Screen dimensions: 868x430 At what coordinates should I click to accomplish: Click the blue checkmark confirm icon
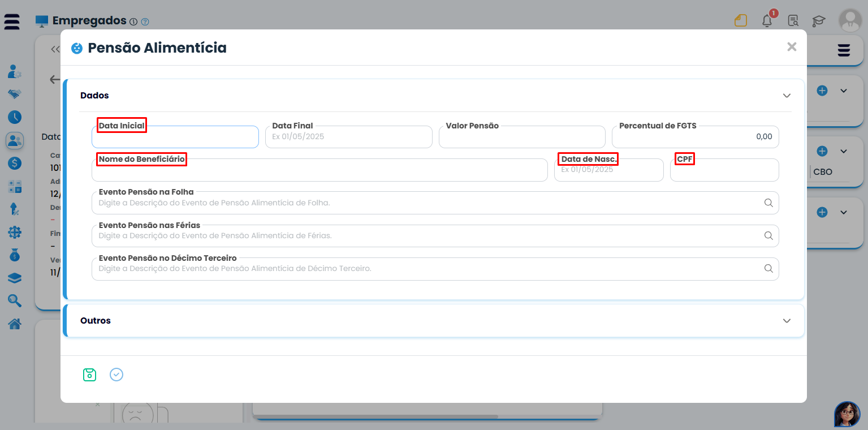tap(116, 375)
